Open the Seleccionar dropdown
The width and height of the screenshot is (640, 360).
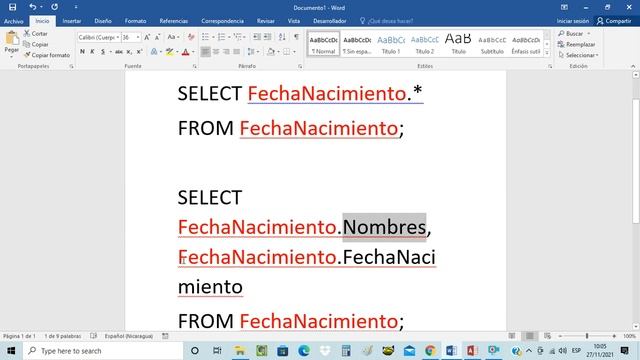(578, 55)
